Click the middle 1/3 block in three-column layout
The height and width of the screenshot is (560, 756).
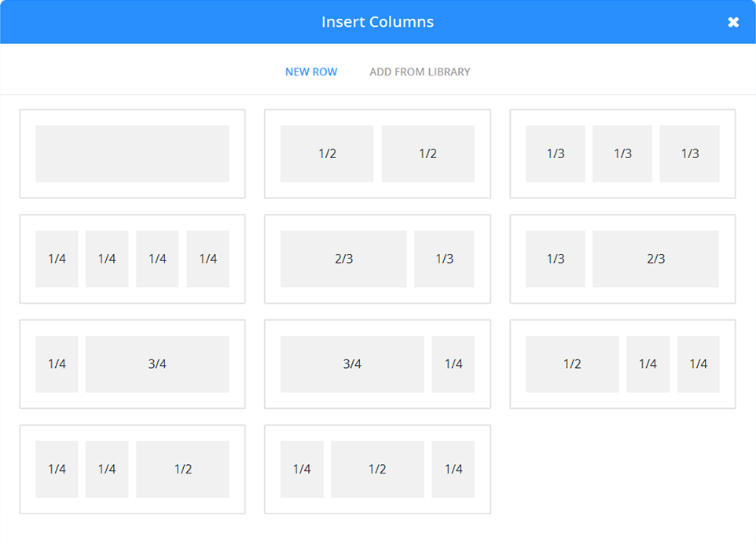(x=622, y=153)
